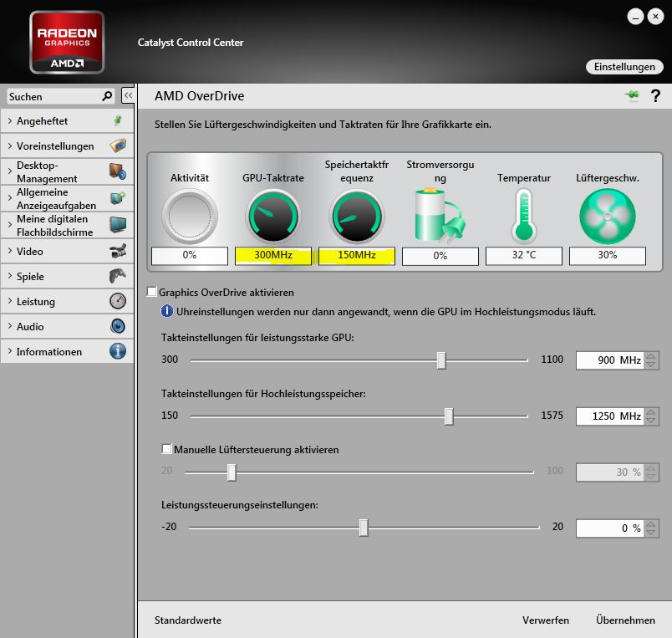Open the Einstellungen button
The image size is (672, 638).
624,67
